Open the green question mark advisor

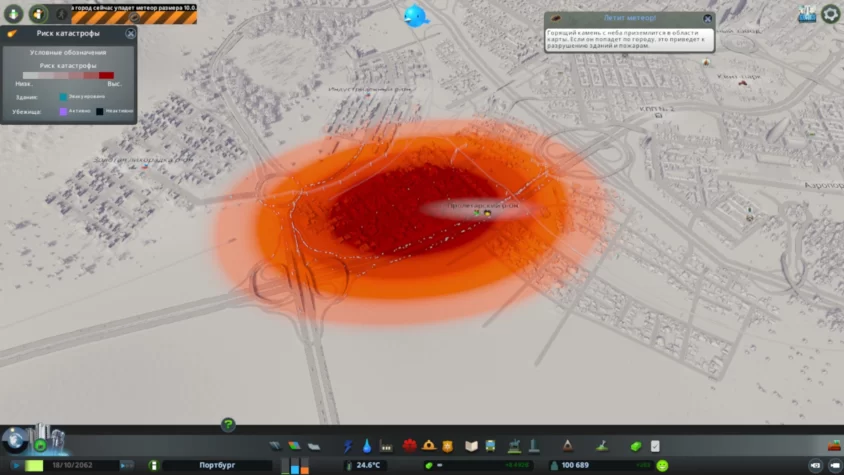coord(228,424)
